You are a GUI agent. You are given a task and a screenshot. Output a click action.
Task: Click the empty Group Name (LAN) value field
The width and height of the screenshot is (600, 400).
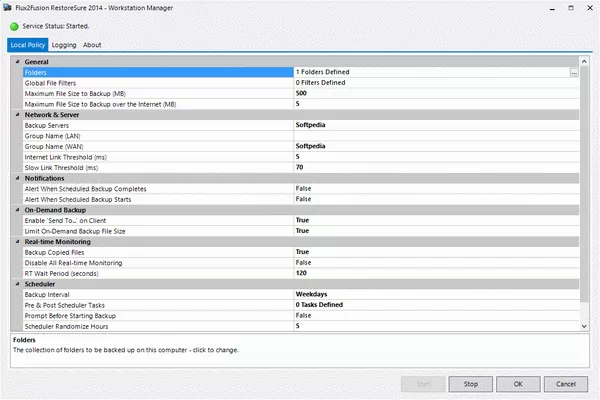[436, 136]
